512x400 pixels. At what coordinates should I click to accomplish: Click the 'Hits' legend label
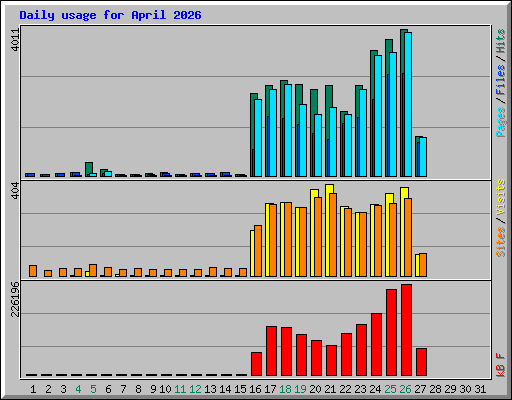click(500, 41)
